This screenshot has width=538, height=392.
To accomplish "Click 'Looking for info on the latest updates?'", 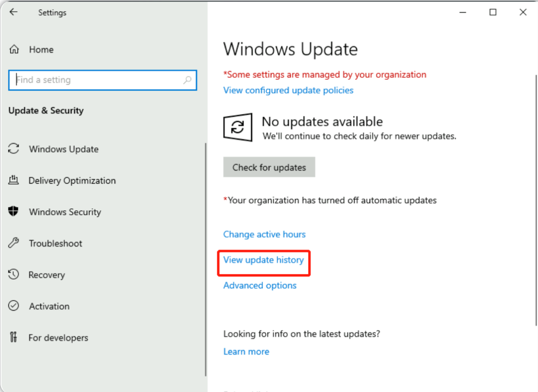I will 302,334.
